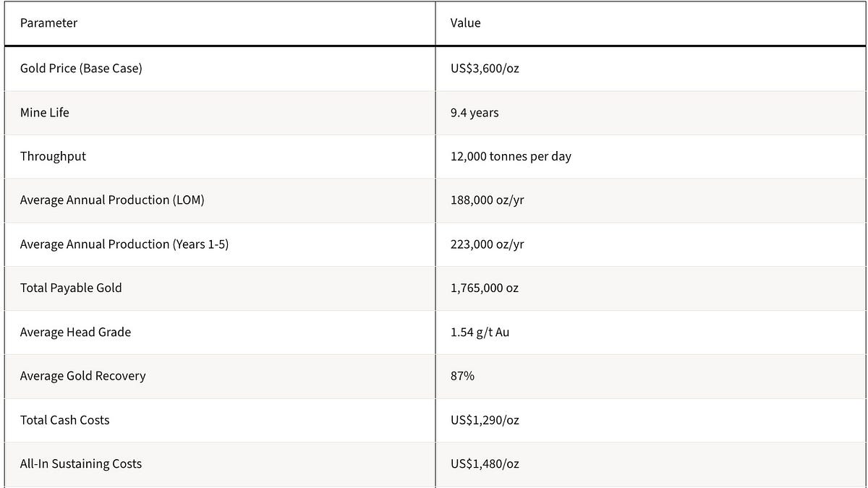
Task: Select the Throughput parameter cell
Action: click(220, 156)
